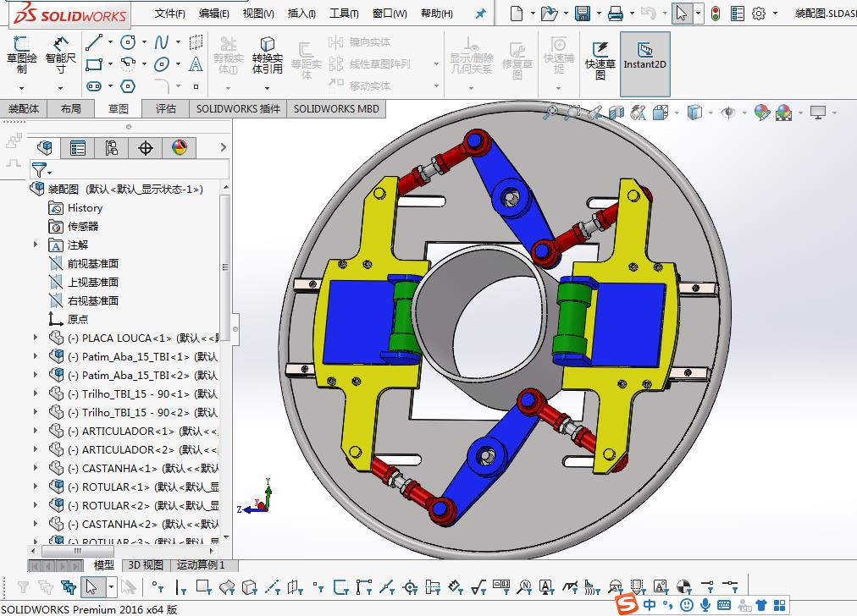The height and width of the screenshot is (616, 857).
Task: Select the Sketch drawing tool
Action: click(x=21, y=55)
